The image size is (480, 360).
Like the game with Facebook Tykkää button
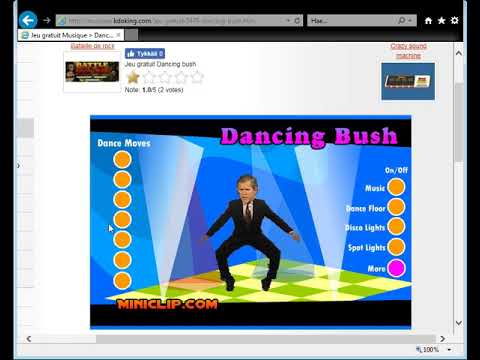tap(145, 53)
